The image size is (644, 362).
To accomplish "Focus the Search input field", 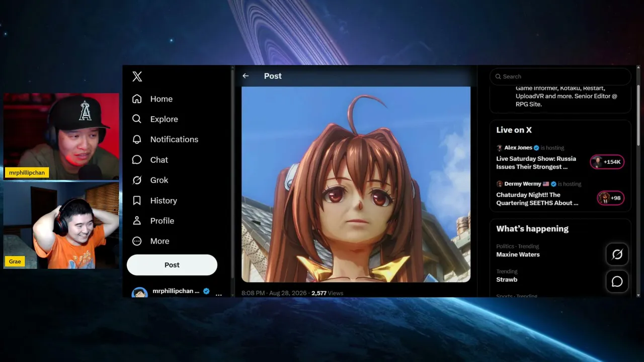I will (560, 76).
